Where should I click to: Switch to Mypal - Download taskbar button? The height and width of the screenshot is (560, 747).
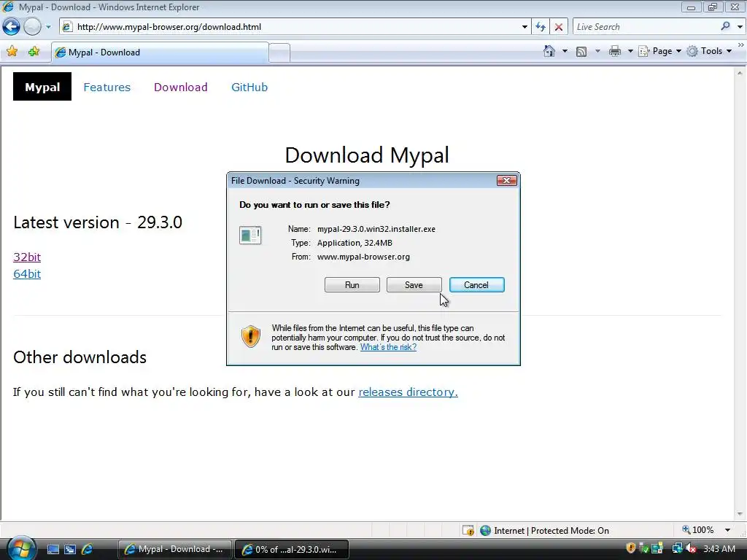click(x=174, y=549)
